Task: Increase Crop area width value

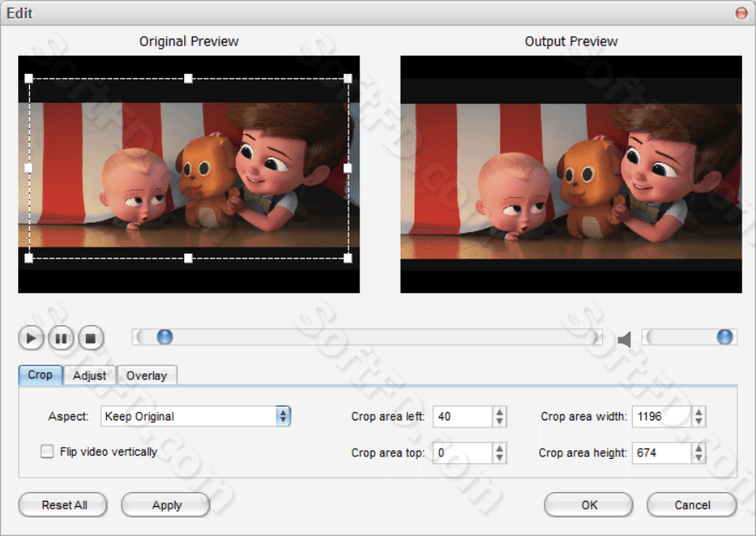Action: pos(699,412)
